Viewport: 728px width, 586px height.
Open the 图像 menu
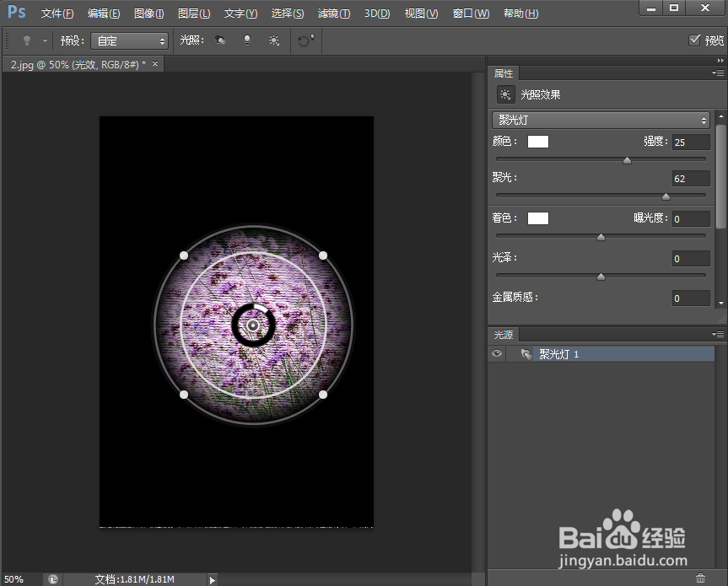pos(148,13)
